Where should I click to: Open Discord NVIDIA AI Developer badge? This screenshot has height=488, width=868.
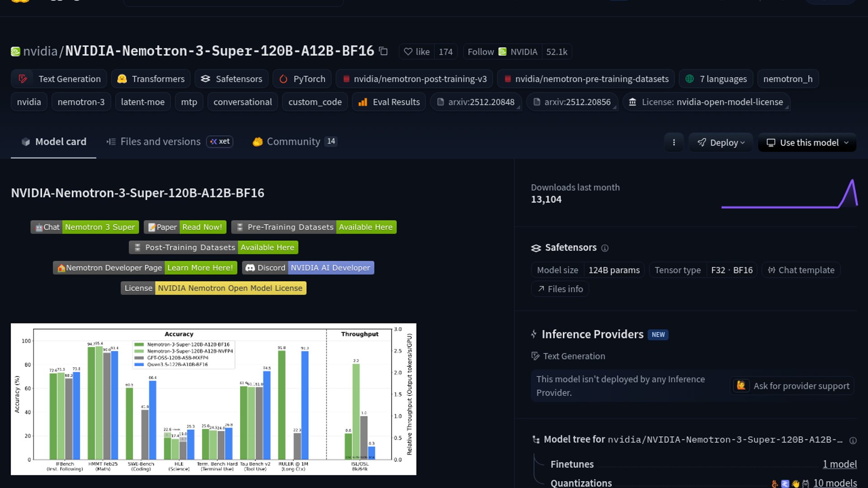click(x=308, y=268)
